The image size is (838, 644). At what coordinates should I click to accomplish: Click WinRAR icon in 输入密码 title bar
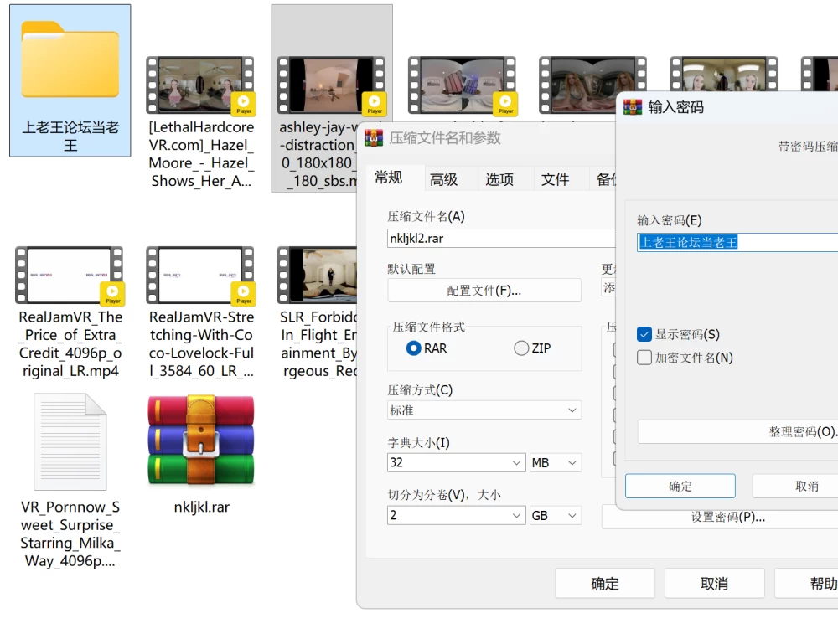point(633,107)
